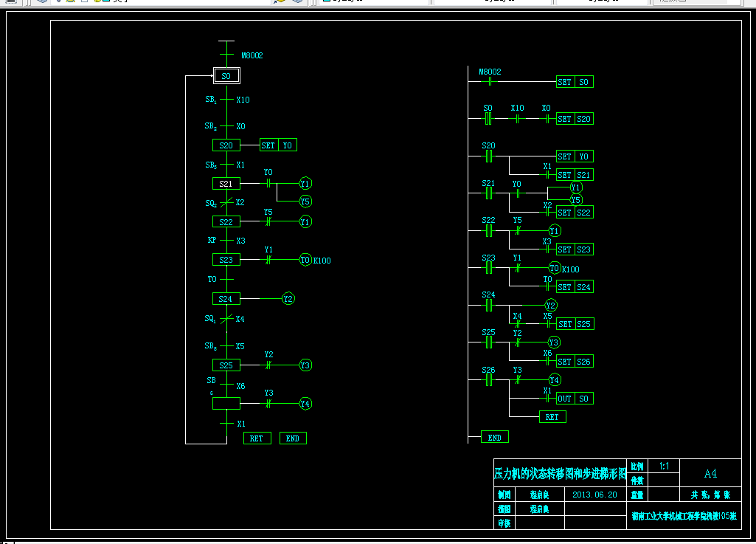
Task: Click the 比例 label in title block
Action: (x=637, y=466)
